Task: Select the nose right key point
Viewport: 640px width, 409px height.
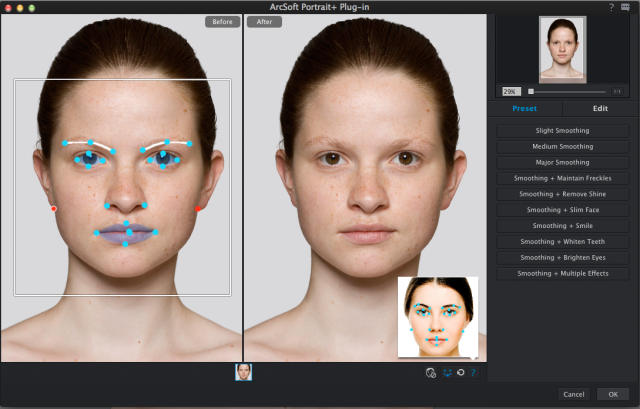Action: coord(144,205)
